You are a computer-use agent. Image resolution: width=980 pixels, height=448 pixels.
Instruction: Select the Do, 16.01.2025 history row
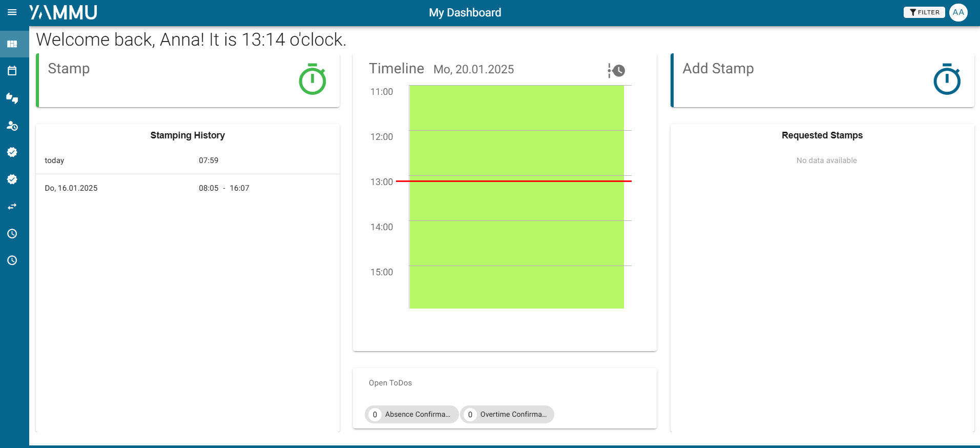pyautogui.click(x=187, y=188)
